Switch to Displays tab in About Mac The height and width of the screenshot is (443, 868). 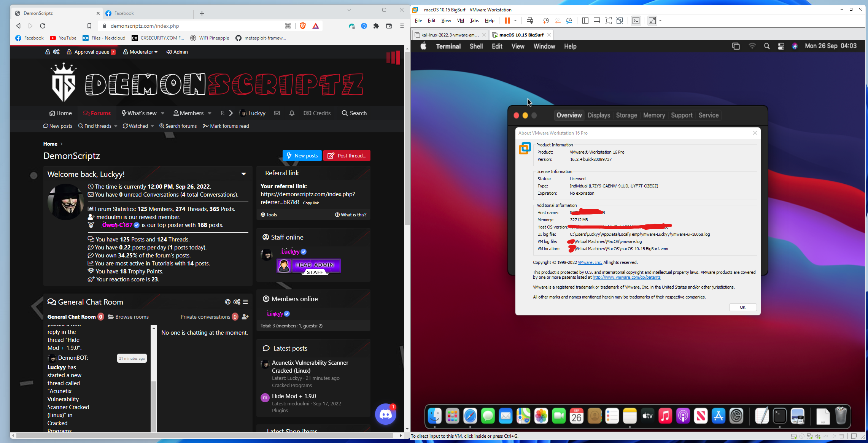(x=599, y=115)
